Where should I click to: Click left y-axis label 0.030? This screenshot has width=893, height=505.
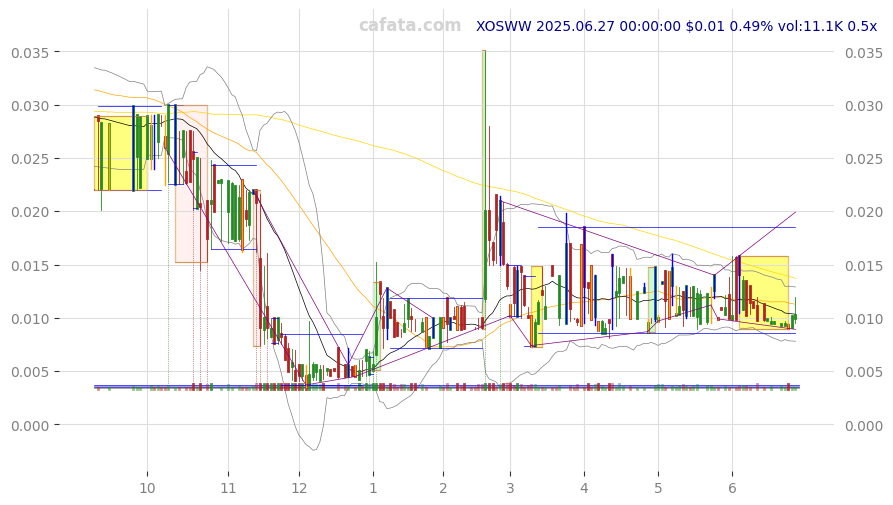(30, 106)
